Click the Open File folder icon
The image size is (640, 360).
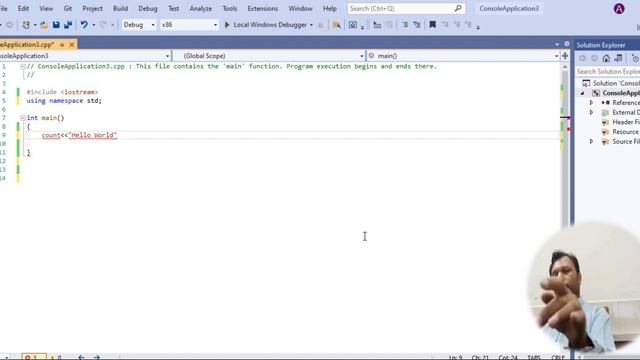tap(44, 25)
